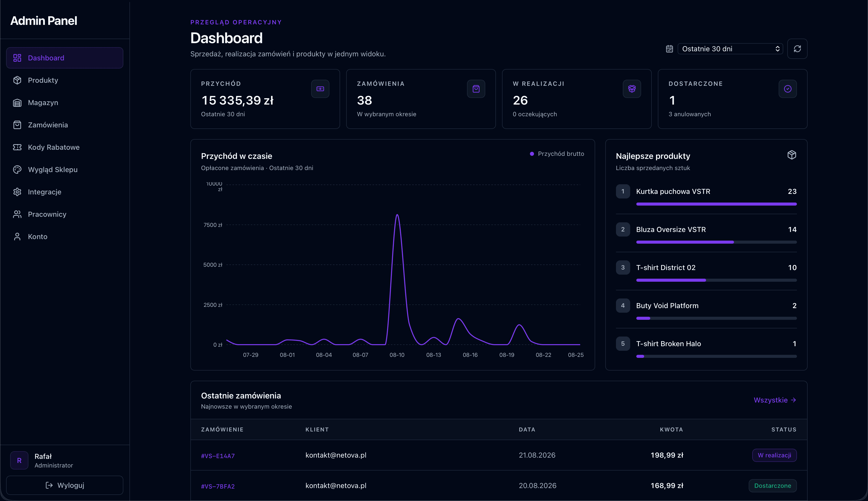
Task: Click T-shirt District 02 progress bar
Action: click(716, 280)
